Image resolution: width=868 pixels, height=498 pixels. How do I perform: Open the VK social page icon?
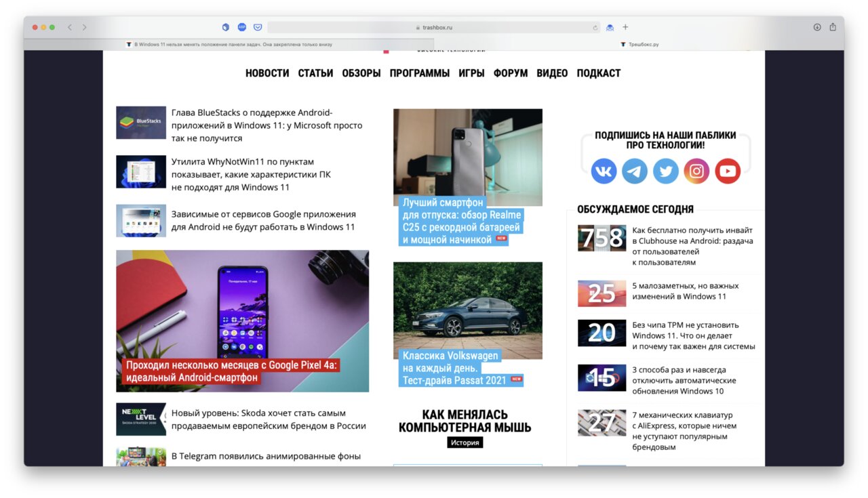(604, 171)
